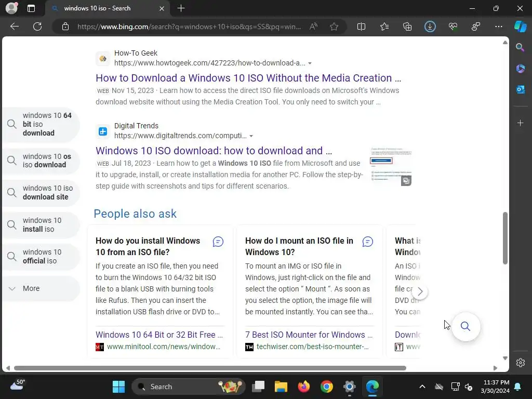Open weather widget showing 50°

click(x=18, y=385)
